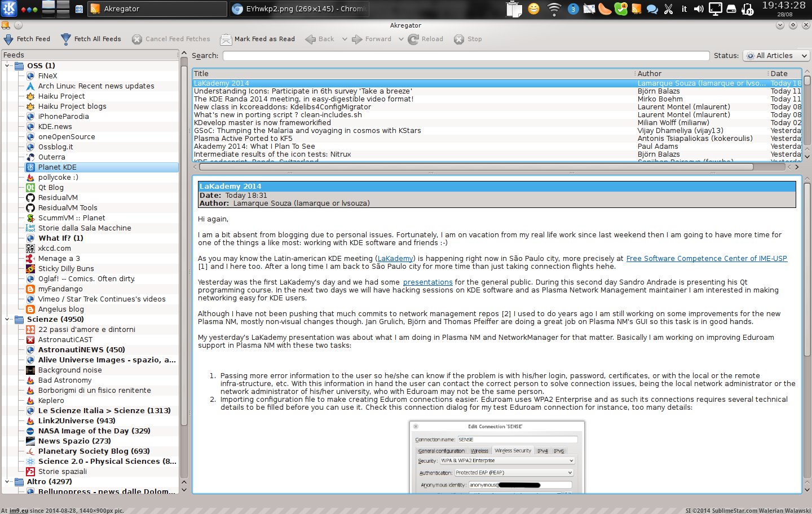Open the wifi network tray icon
812x514 pixels.
click(554, 9)
